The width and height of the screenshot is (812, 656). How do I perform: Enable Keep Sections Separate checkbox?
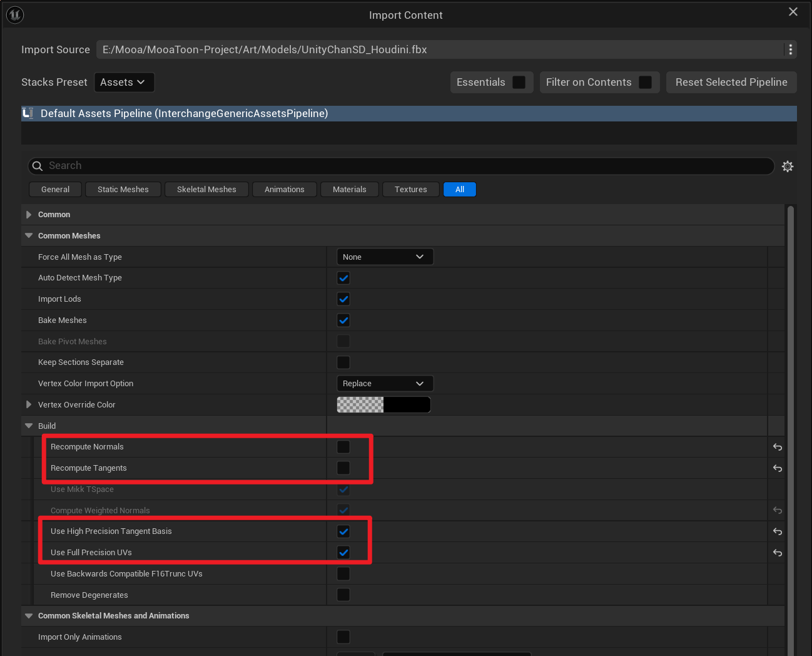[343, 362]
